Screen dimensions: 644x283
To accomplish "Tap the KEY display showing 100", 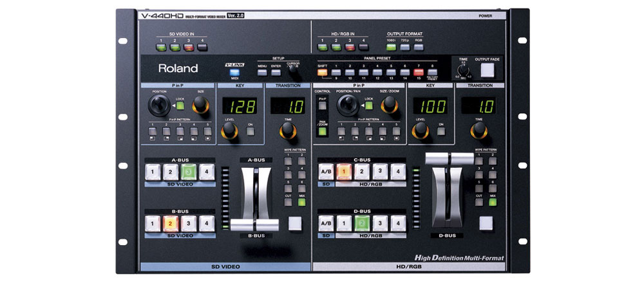I will point(430,106).
